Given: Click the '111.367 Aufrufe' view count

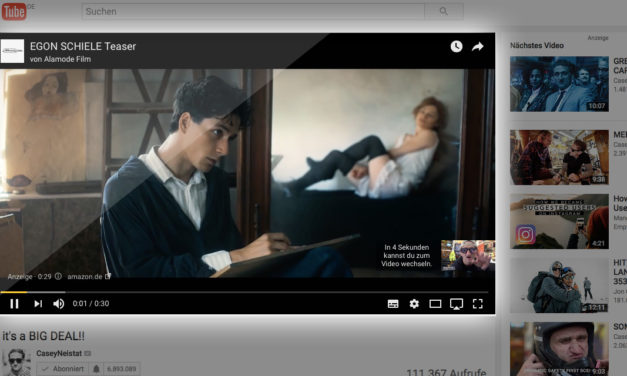Looking at the screenshot, I should [x=446, y=372].
